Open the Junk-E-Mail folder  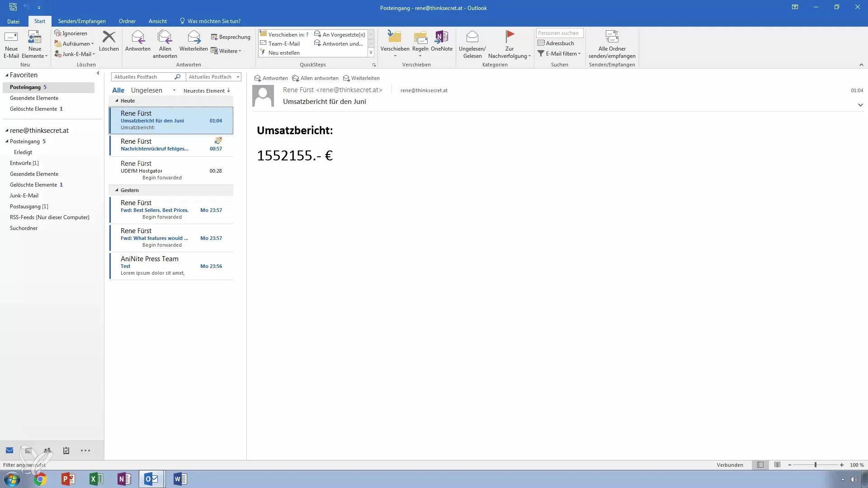(x=24, y=196)
